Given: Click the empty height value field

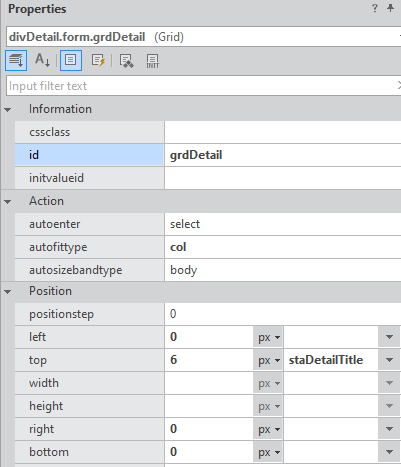Looking at the screenshot, I should pyautogui.click(x=209, y=406).
